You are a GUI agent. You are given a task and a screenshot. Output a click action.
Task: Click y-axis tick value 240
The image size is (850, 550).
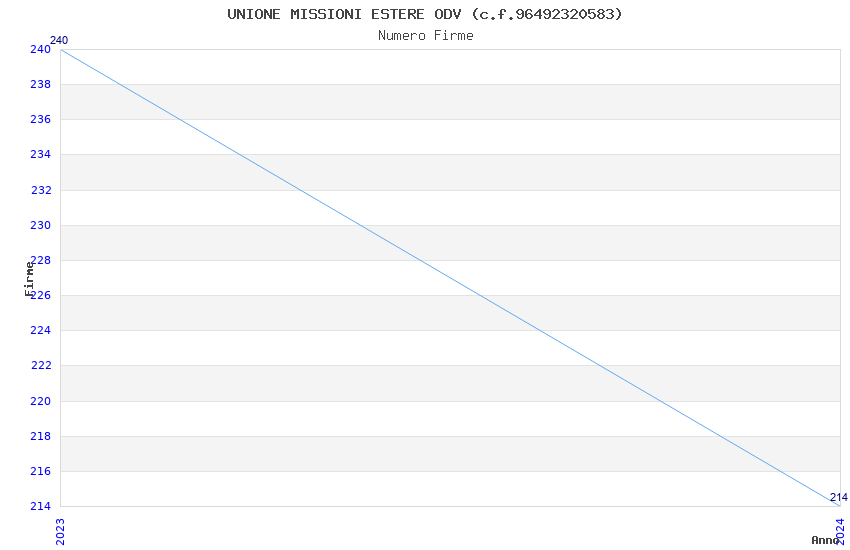coord(40,49)
